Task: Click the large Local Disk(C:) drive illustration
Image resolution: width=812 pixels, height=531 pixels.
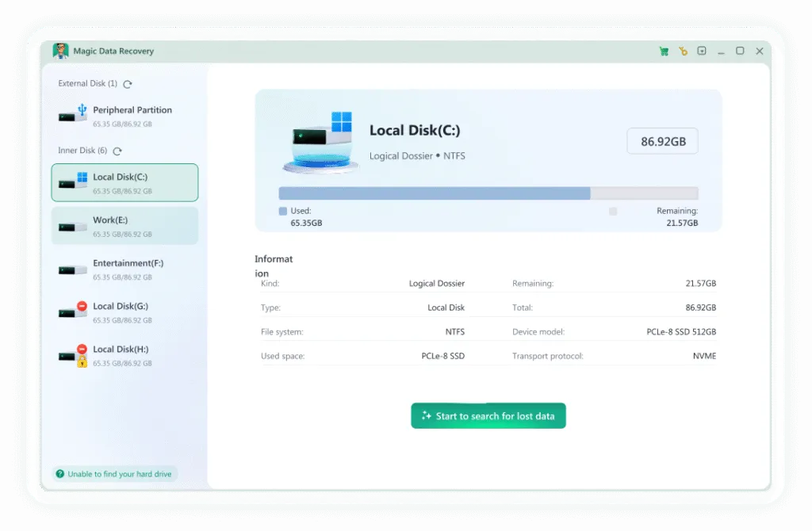Action: [321, 142]
